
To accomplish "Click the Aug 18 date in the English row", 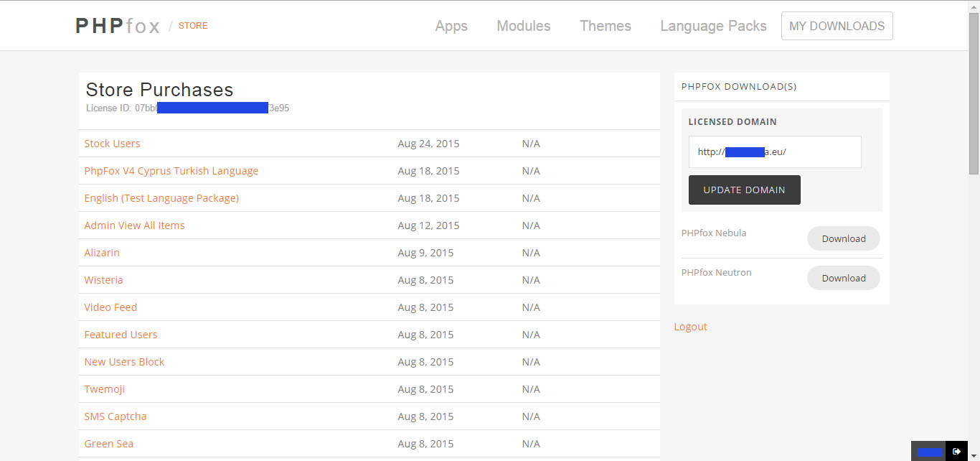I will click(428, 198).
